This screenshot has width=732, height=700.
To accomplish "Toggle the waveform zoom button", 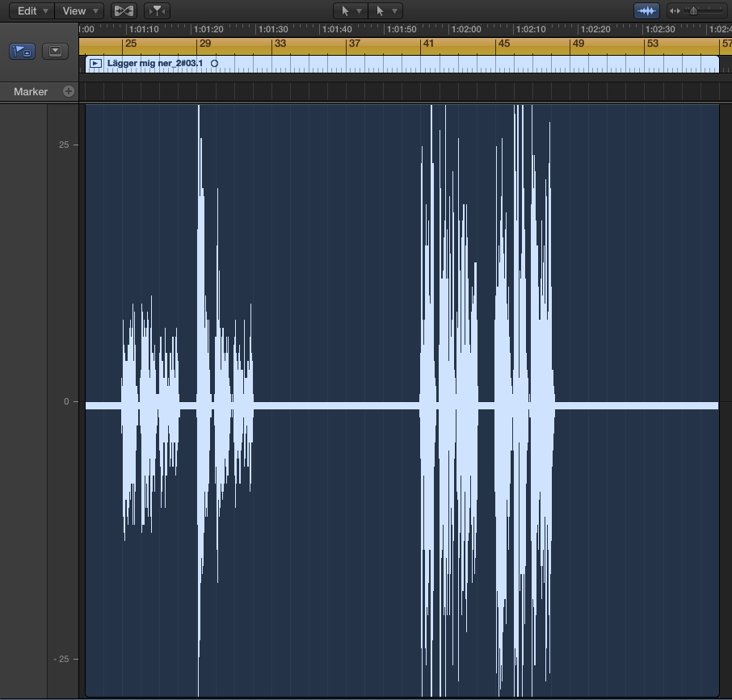I will pyautogui.click(x=646, y=11).
